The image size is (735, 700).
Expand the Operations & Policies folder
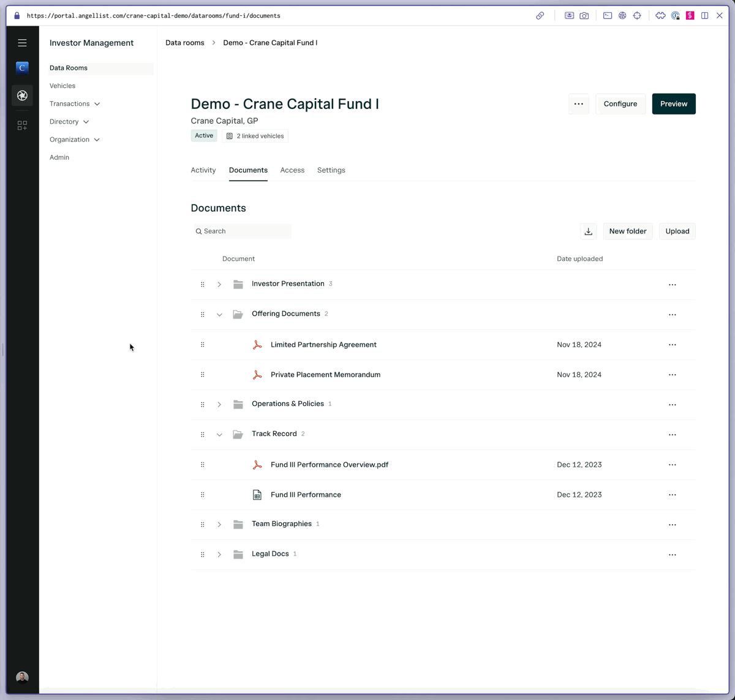point(219,405)
